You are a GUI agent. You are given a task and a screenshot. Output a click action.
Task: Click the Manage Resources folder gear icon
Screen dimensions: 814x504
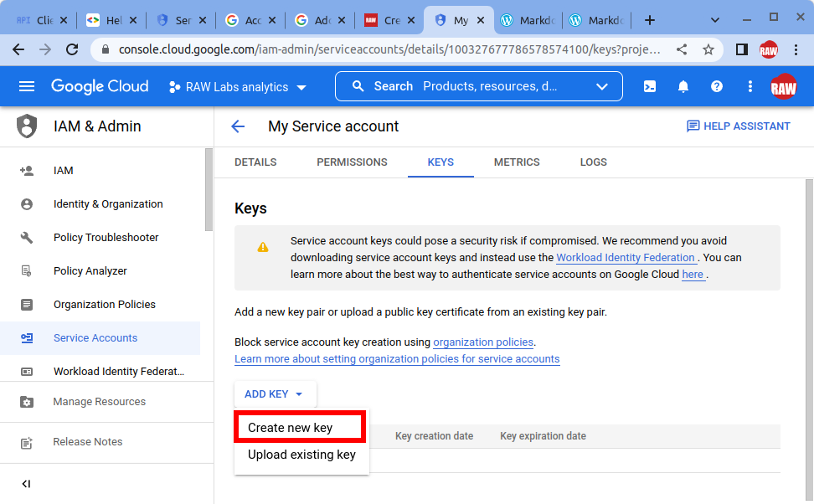tap(27, 402)
